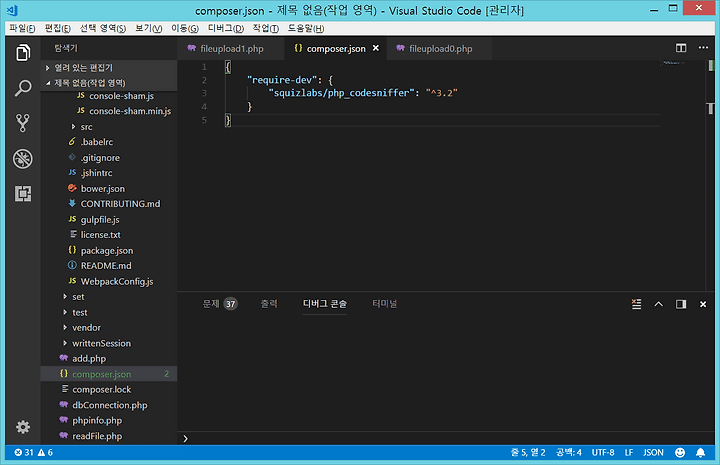The width and height of the screenshot is (720, 465).
Task: Open the 보기 menu
Action: (148, 28)
